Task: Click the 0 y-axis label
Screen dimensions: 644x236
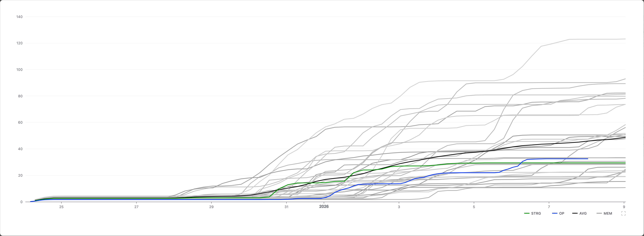Action: (x=22, y=202)
